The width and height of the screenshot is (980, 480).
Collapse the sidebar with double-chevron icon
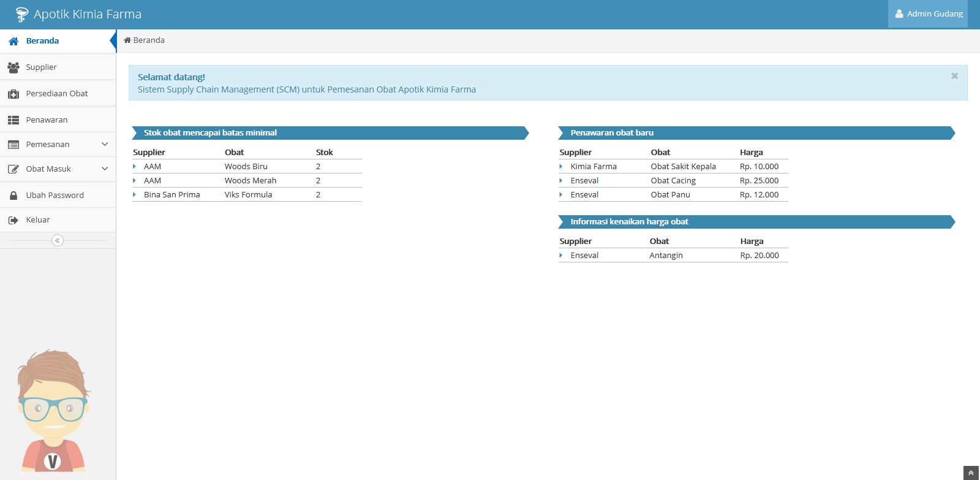tap(58, 240)
